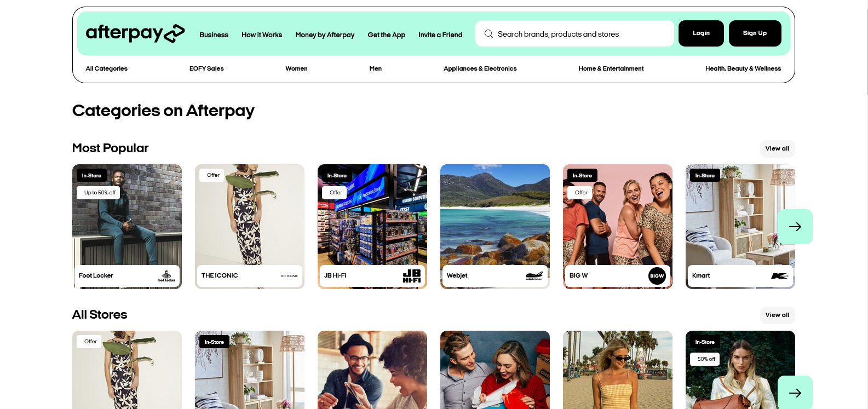The width and height of the screenshot is (868, 409).
Task: View all in All Stores section
Action: click(x=777, y=315)
